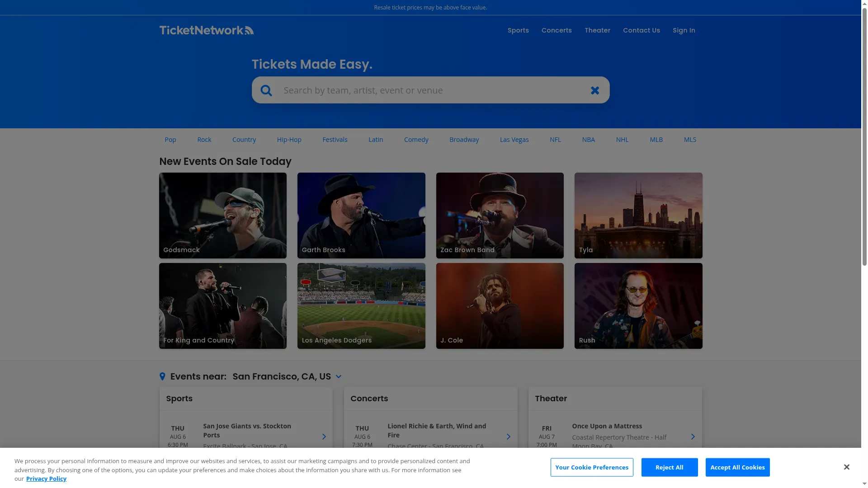The width and height of the screenshot is (868, 488).
Task: Clear the search box with X icon
Action: [595, 90]
